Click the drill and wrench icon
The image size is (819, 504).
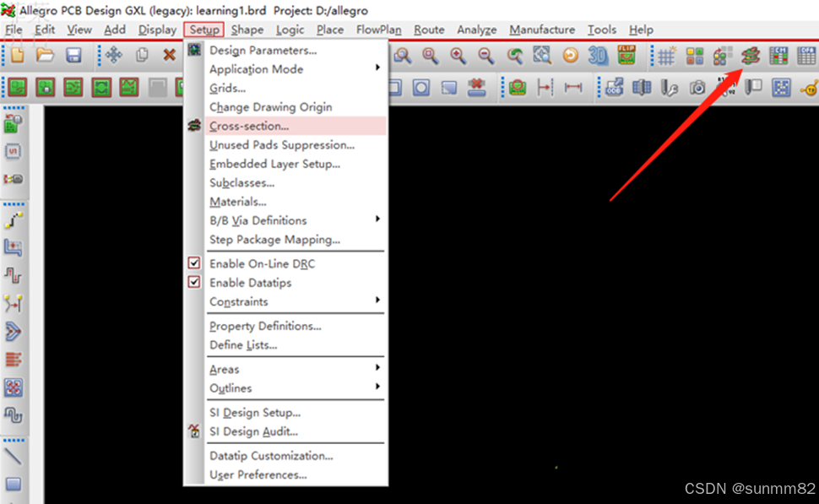[669, 88]
